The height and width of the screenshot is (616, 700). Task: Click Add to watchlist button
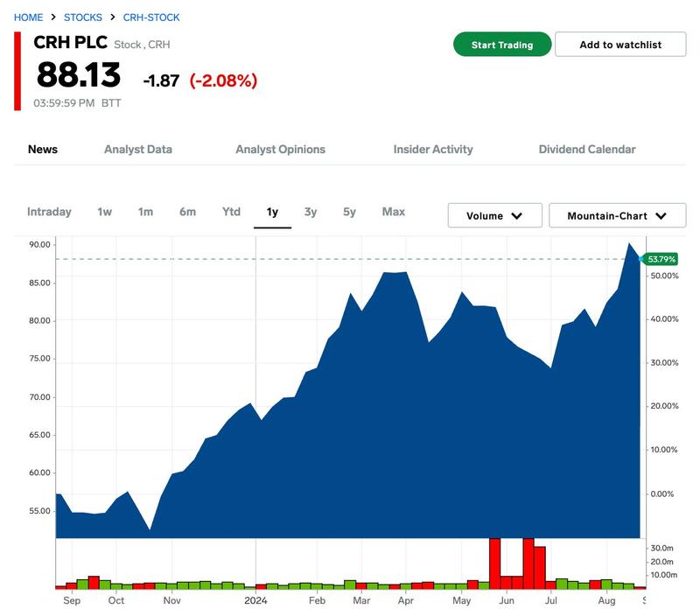(x=620, y=45)
